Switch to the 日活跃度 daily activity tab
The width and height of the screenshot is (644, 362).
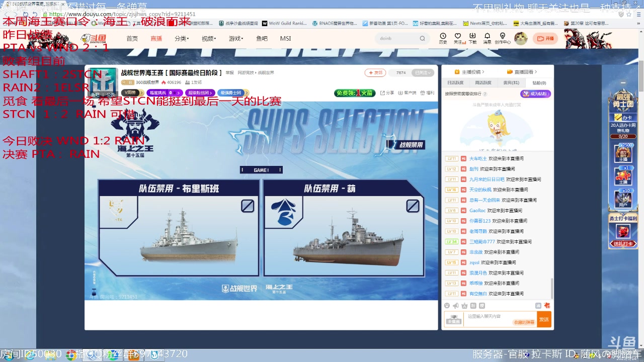tap(455, 83)
